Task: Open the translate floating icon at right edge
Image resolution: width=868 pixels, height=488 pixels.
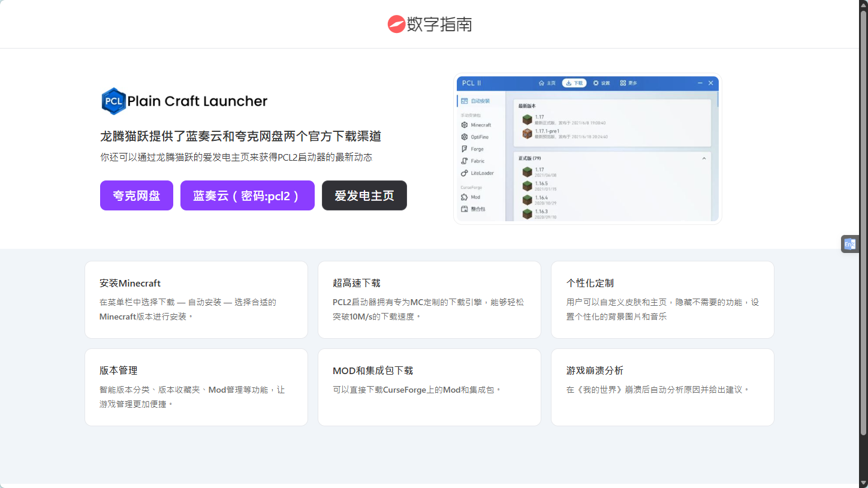Action: pos(849,244)
